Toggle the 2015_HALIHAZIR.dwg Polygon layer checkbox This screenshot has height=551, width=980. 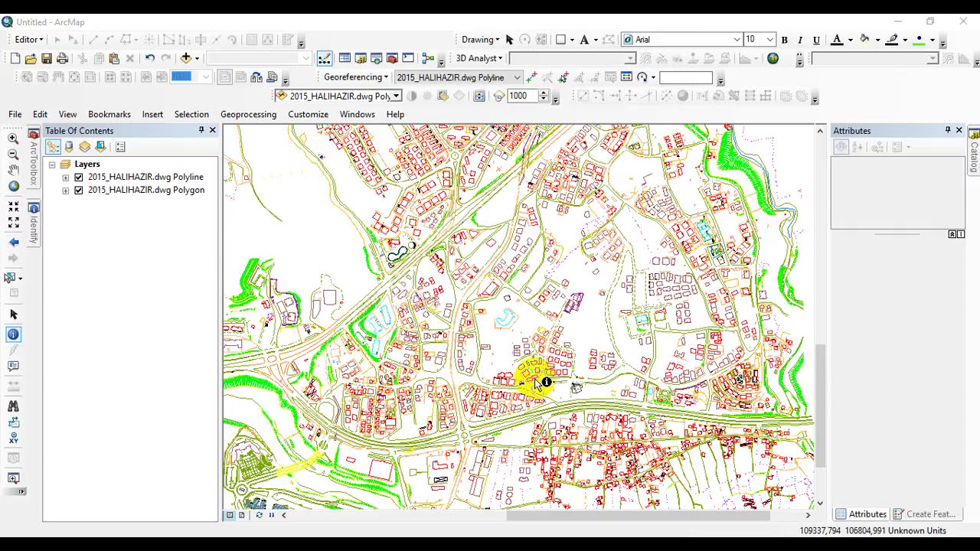point(78,190)
